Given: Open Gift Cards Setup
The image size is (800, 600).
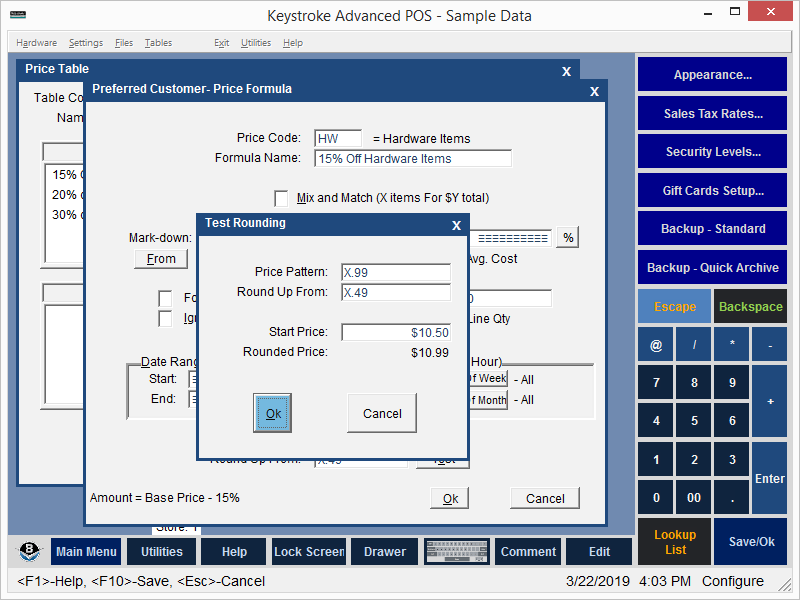Looking at the screenshot, I should (x=712, y=190).
